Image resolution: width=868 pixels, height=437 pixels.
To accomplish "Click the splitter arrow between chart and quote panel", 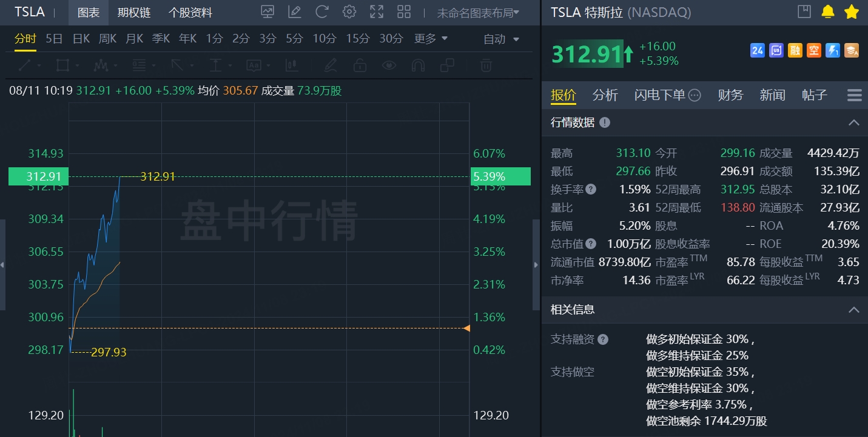I will point(536,265).
